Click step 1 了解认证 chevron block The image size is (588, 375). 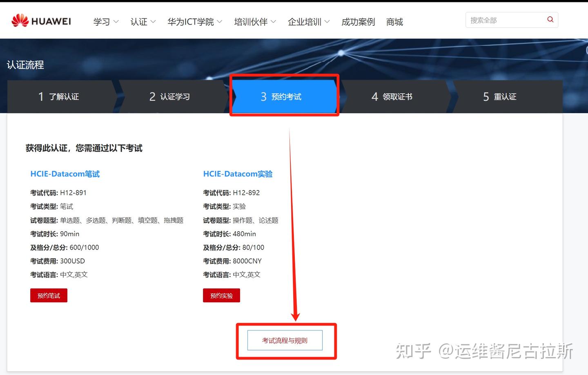pos(59,96)
